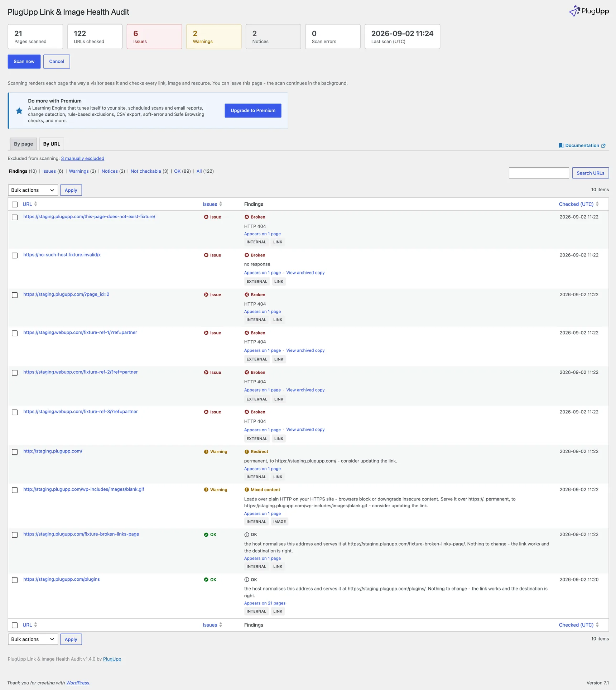
Task: Open the 3 manually excluded link
Action: coord(83,158)
